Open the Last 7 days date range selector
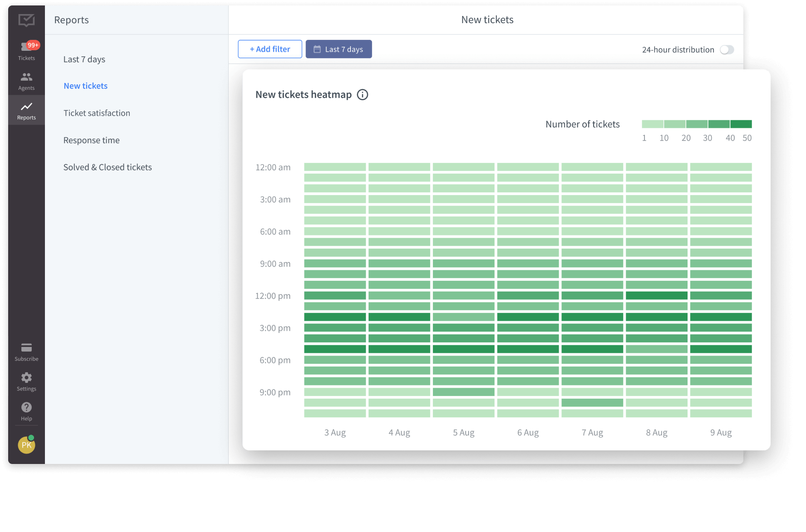This screenshot has width=806, height=532. click(339, 49)
